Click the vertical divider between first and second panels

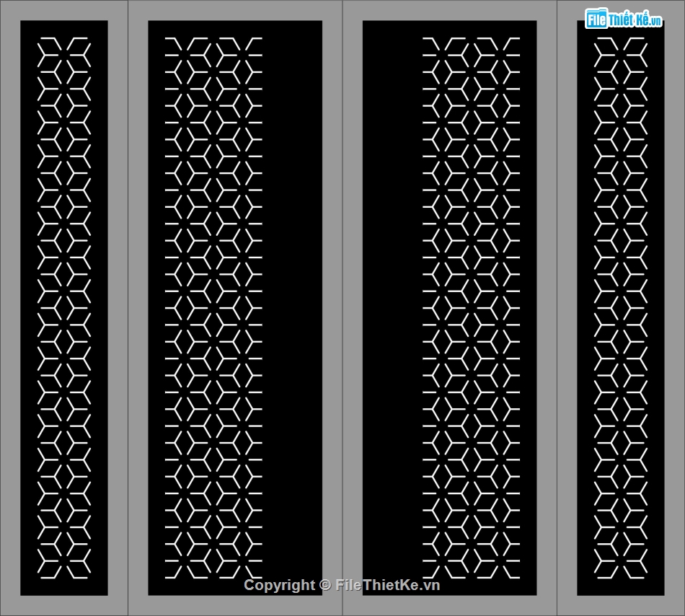tap(128, 308)
